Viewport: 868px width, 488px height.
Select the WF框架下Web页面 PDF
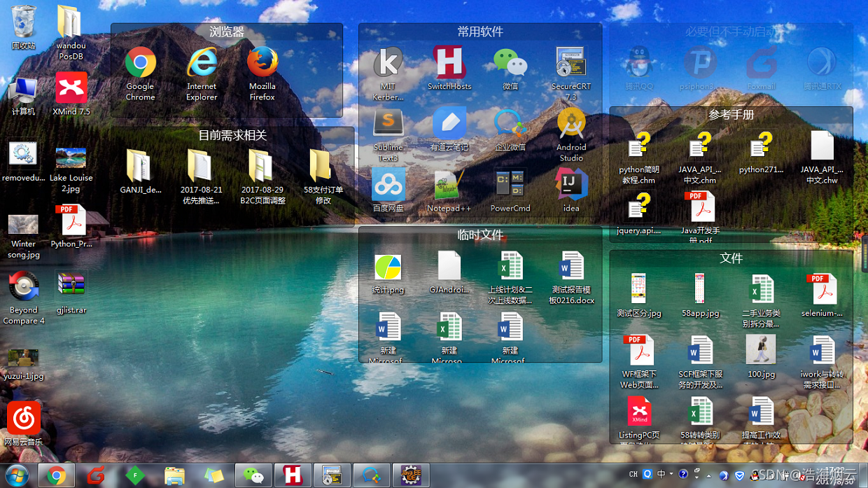[x=638, y=350]
